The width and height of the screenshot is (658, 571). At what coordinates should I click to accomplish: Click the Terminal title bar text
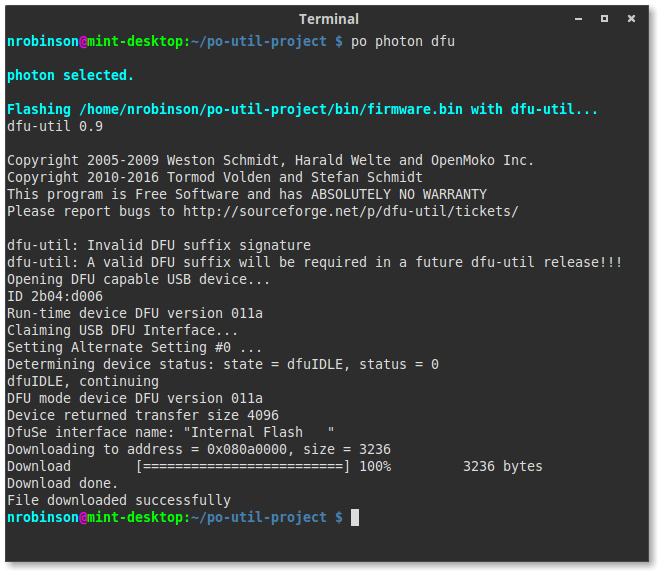click(329, 19)
